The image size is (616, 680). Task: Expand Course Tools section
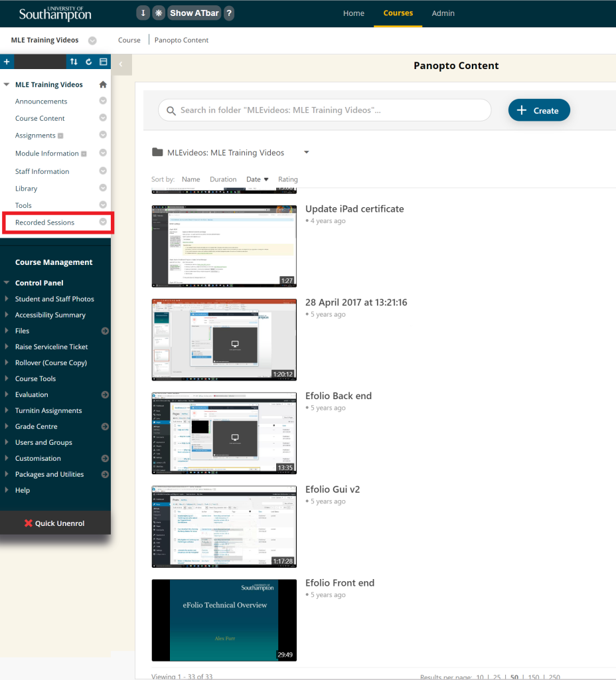pyautogui.click(x=7, y=378)
